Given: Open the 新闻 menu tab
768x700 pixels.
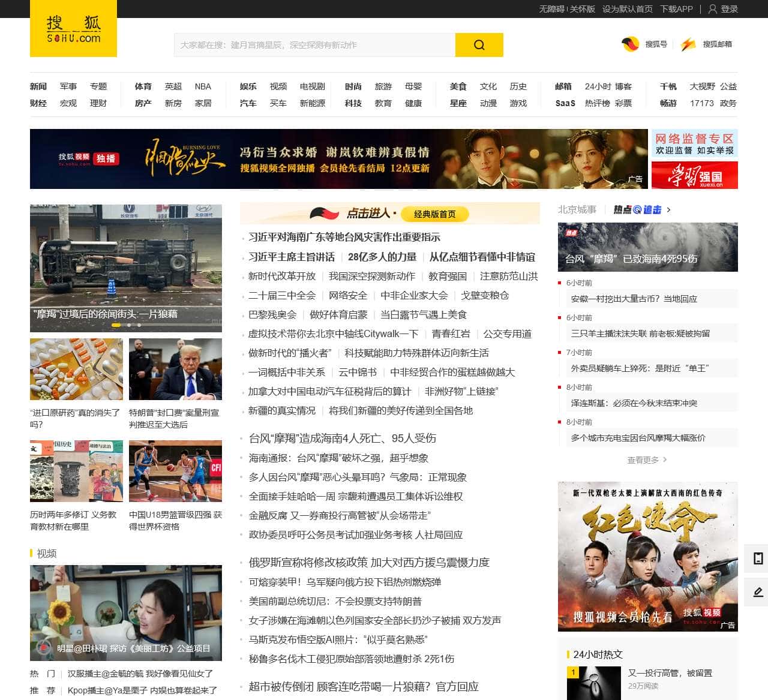Looking at the screenshot, I should point(37,86).
